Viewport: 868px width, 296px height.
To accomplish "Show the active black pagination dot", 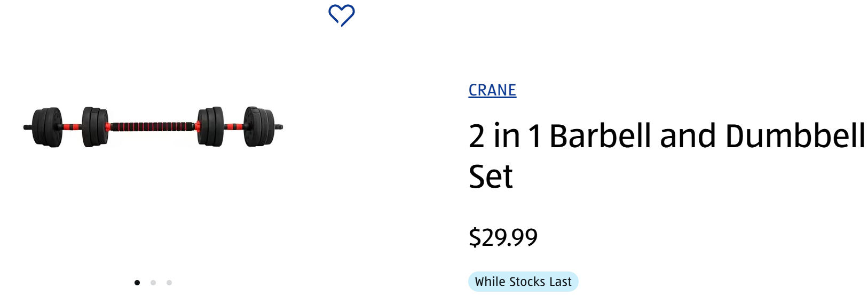I will point(137,283).
